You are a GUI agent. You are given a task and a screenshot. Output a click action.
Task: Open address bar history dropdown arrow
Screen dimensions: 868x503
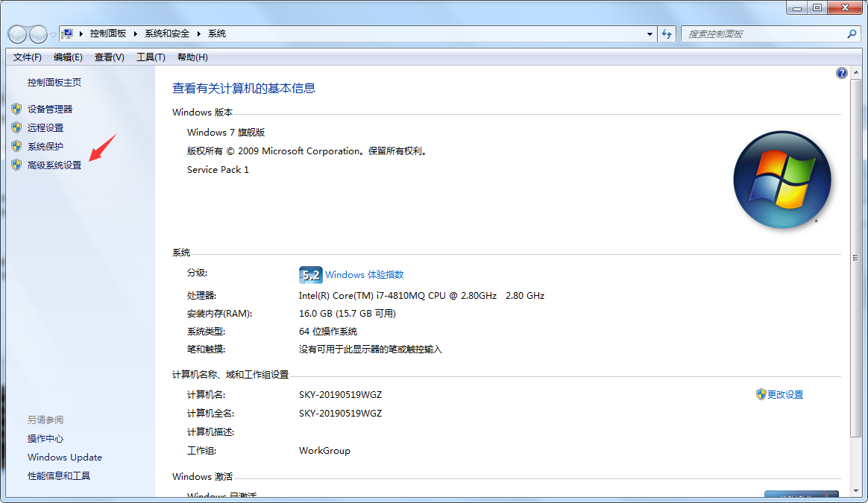[x=650, y=34]
